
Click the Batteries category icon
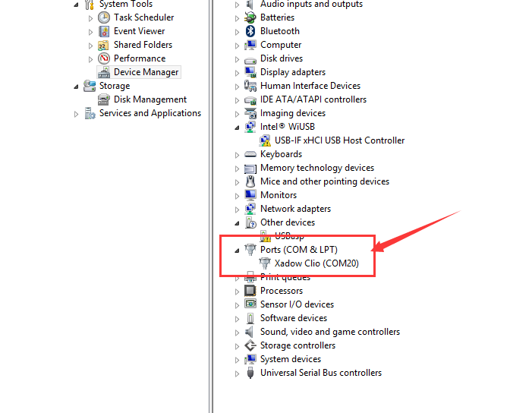[250, 17]
